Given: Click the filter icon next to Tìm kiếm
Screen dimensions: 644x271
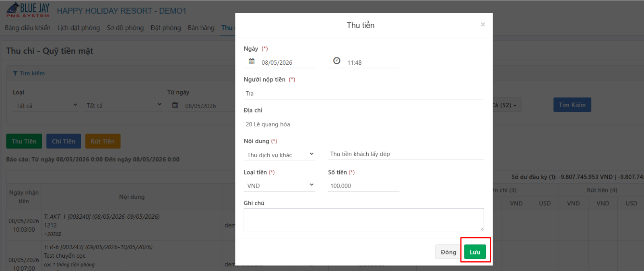Looking at the screenshot, I should coord(15,73).
